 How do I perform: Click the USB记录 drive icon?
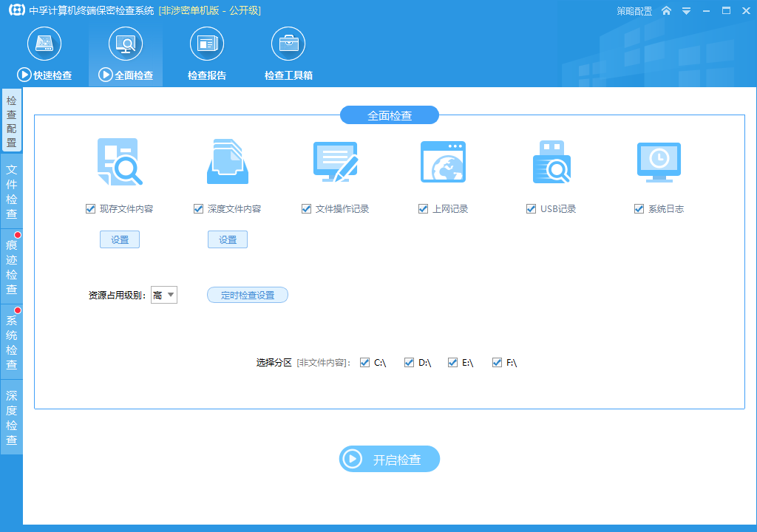[x=551, y=162]
